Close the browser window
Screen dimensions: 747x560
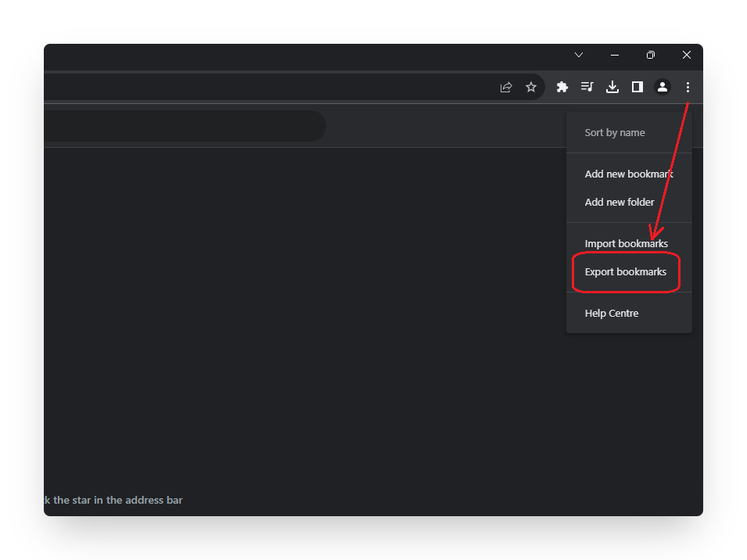(686, 55)
